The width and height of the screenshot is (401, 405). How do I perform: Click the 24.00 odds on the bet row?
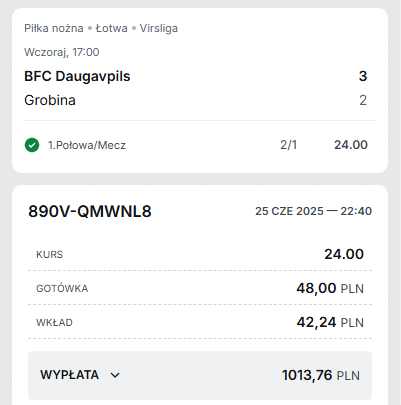(x=351, y=145)
